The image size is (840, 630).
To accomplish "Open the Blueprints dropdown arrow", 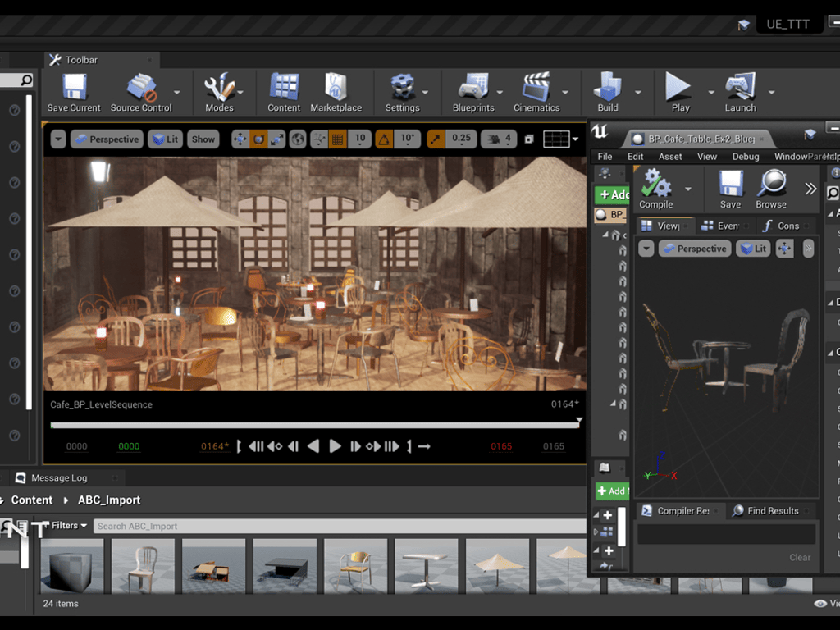I will coord(500,93).
